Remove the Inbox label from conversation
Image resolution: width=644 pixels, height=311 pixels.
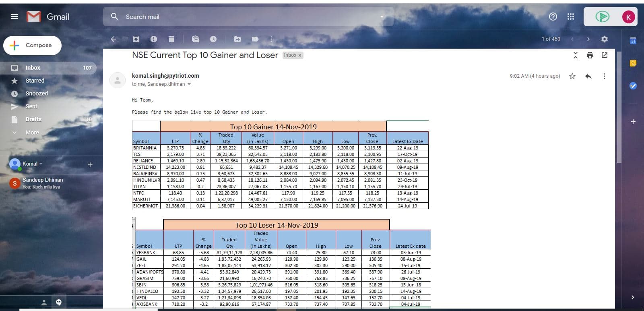pos(300,56)
